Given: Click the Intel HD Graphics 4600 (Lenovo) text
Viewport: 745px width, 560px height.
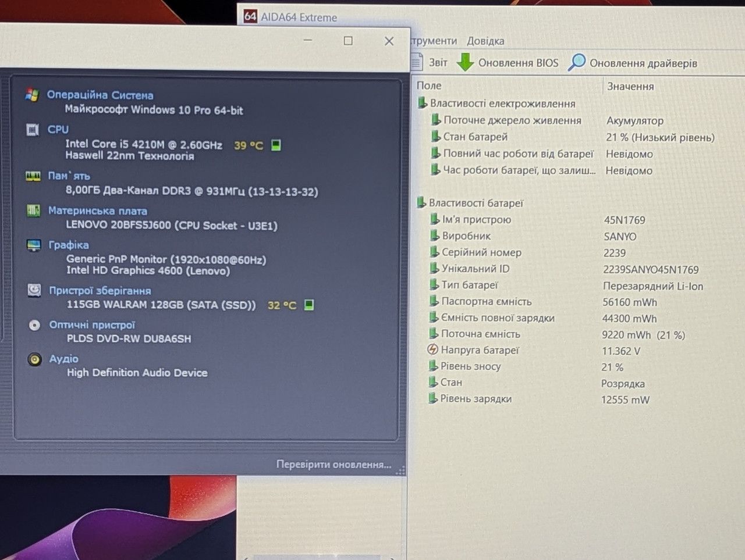Looking at the screenshot, I should [148, 270].
